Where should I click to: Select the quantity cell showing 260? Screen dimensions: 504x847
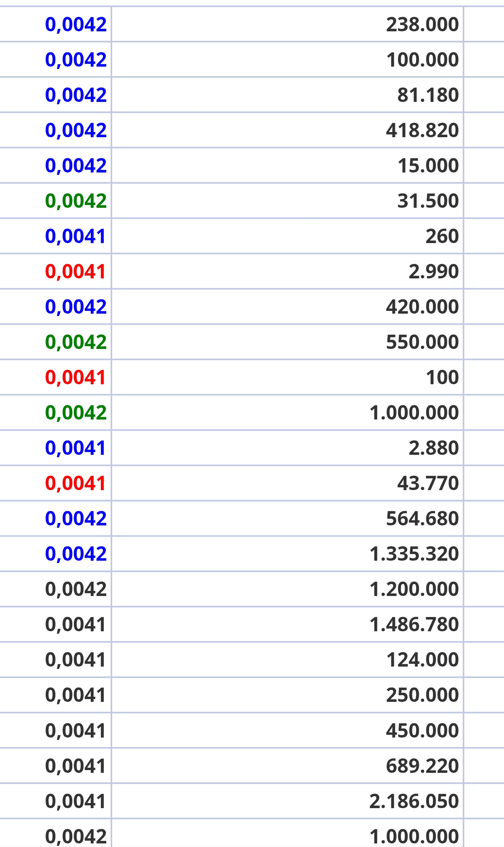pyautogui.click(x=287, y=236)
